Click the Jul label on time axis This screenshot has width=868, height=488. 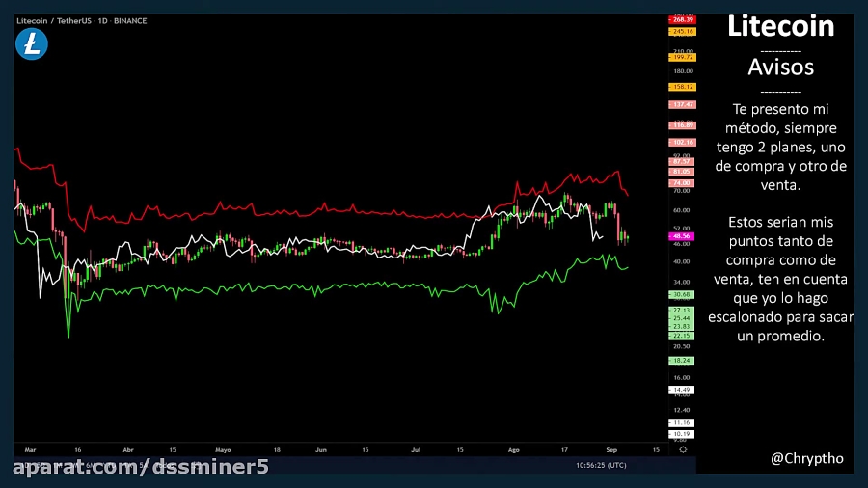[416, 450]
